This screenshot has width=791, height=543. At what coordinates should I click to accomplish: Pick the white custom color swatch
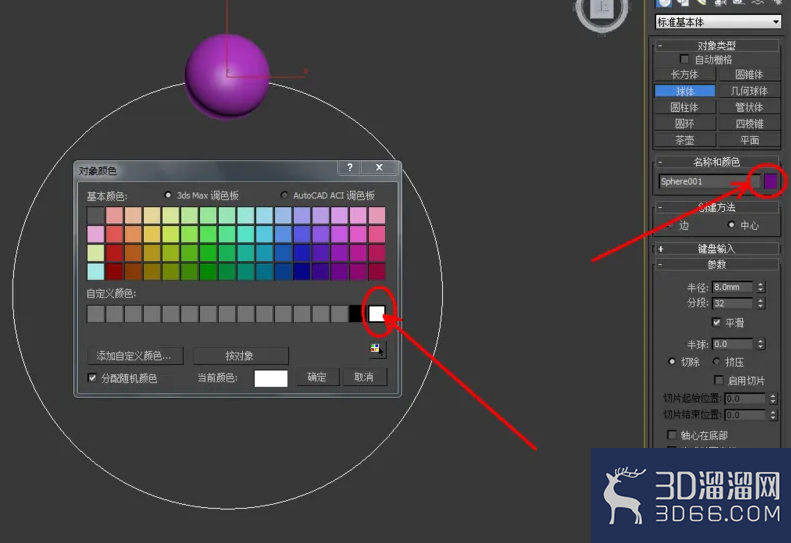click(x=377, y=313)
